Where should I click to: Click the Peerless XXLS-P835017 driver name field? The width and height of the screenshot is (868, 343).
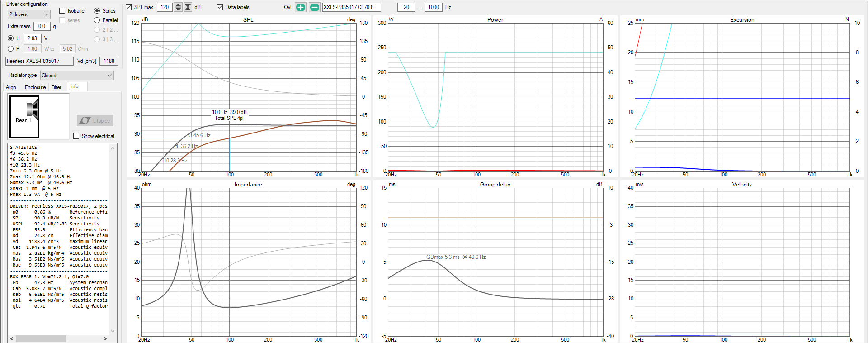[39, 61]
